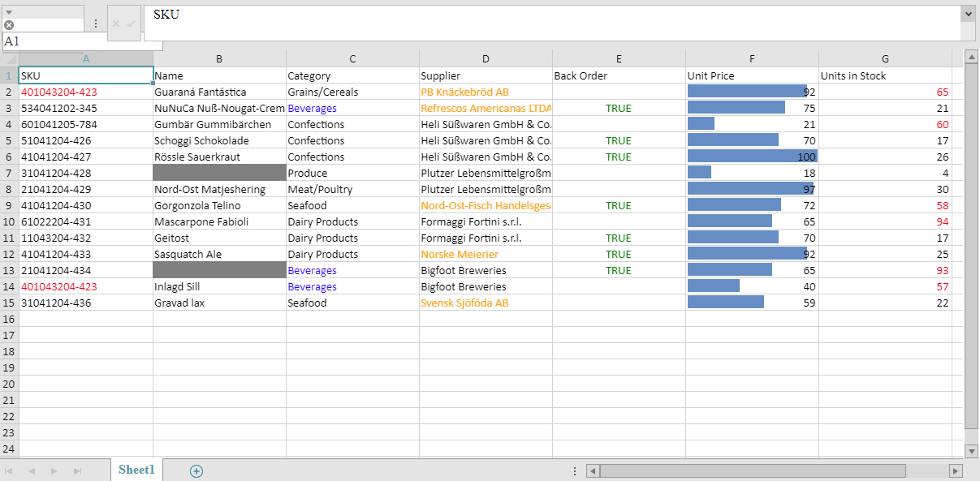Click the vertical scrollbar down arrow
The width and height of the screenshot is (980, 481).
pyautogui.click(x=971, y=450)
